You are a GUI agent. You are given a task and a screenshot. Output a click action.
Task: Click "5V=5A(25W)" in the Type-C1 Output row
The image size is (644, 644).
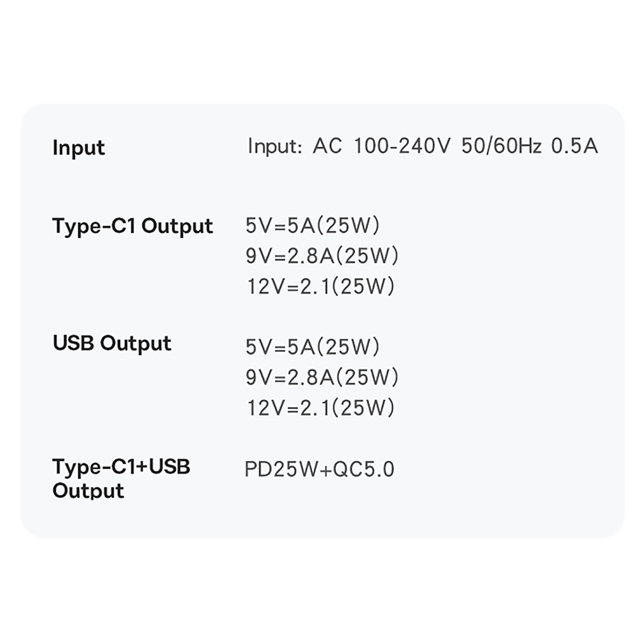313,225
